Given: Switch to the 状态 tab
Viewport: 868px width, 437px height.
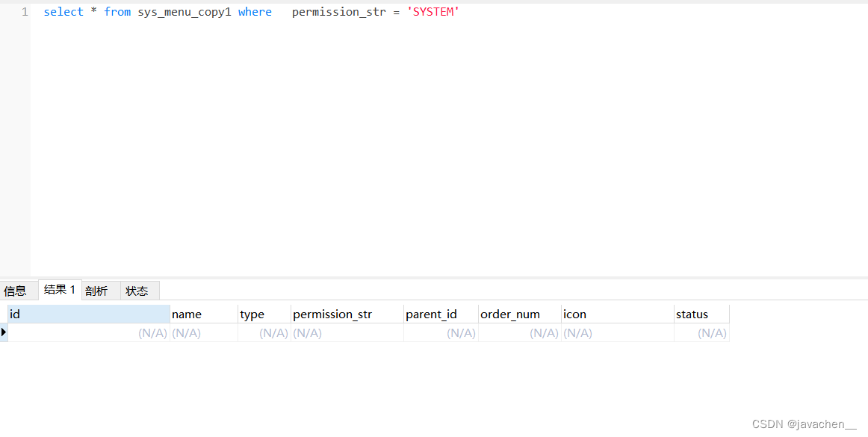Looking at the screenshot, I should pyautogui.click(x=138, y=291).
